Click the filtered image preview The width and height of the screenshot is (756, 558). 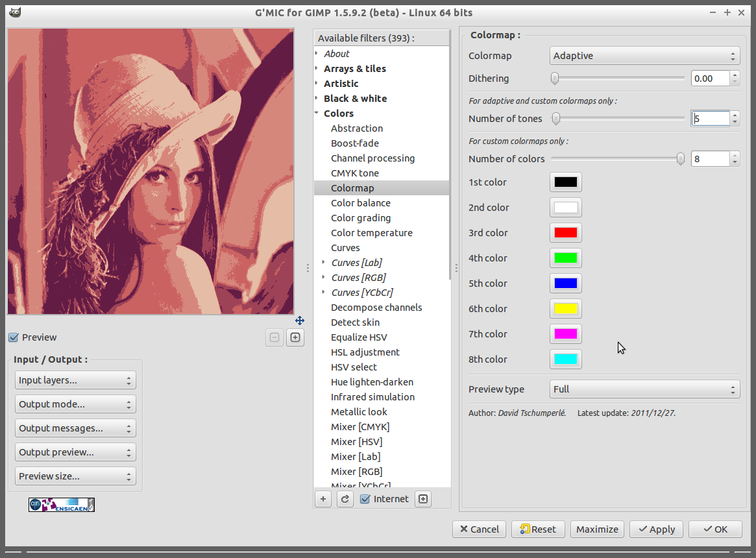point(151,171)
